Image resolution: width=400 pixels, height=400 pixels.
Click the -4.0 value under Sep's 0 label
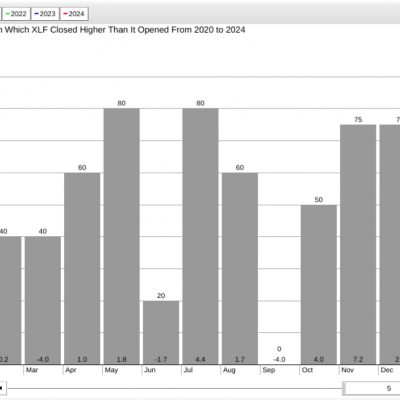coord(279,360)
